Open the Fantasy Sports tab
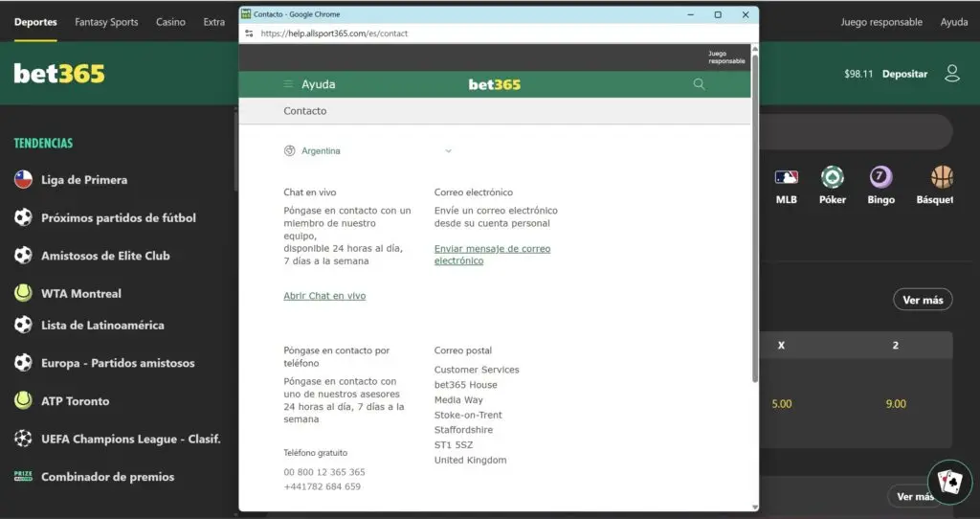 click(x=106, y=22)
